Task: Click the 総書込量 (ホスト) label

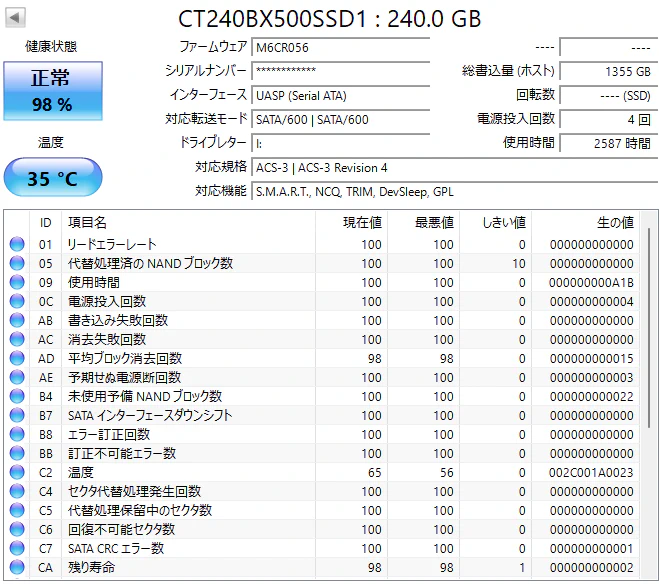Action: pyautogui.click(x=508, y=71)
